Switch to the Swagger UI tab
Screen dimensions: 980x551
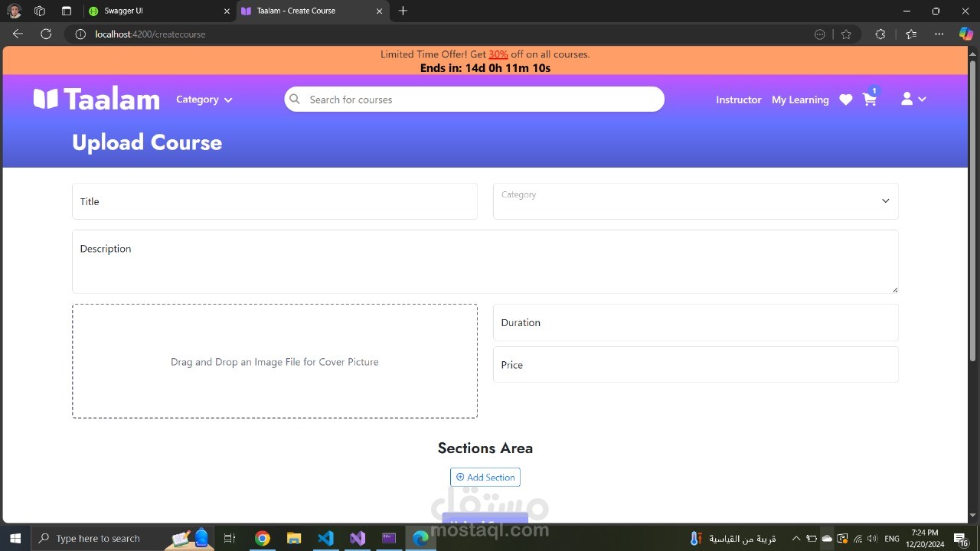(157, 11)
